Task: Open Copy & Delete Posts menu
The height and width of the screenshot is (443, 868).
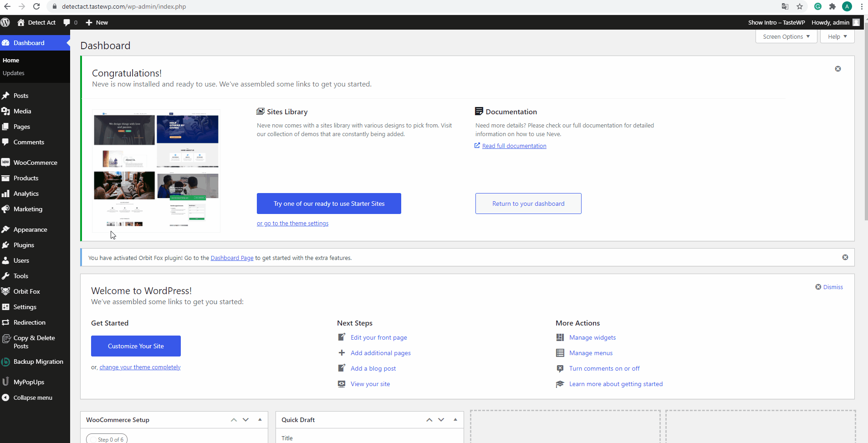Action: pyautogui.click(x=35, y=342)
